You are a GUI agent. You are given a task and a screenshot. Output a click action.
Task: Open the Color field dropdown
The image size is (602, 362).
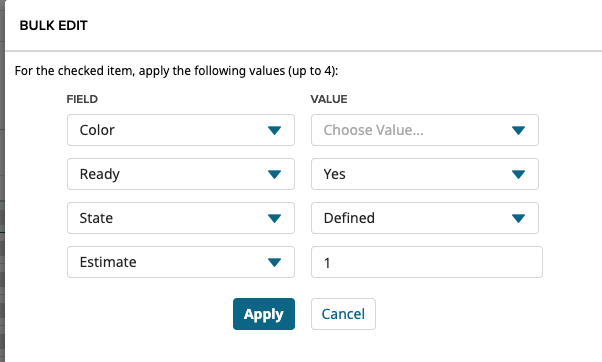[181, 130]
